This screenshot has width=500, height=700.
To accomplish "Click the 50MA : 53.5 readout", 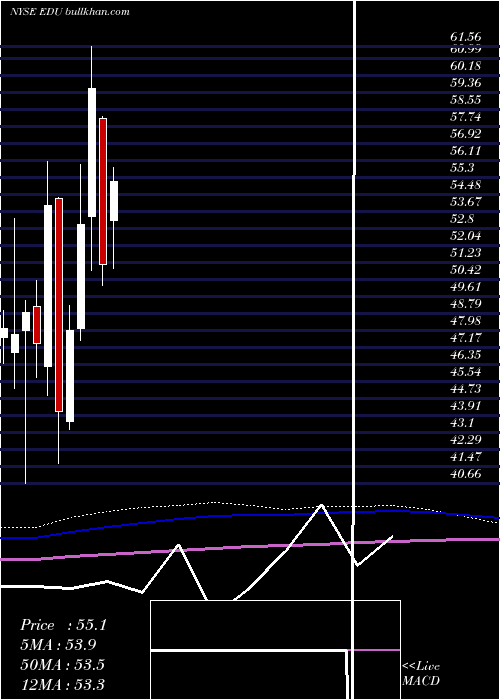I will pos(62,665).
